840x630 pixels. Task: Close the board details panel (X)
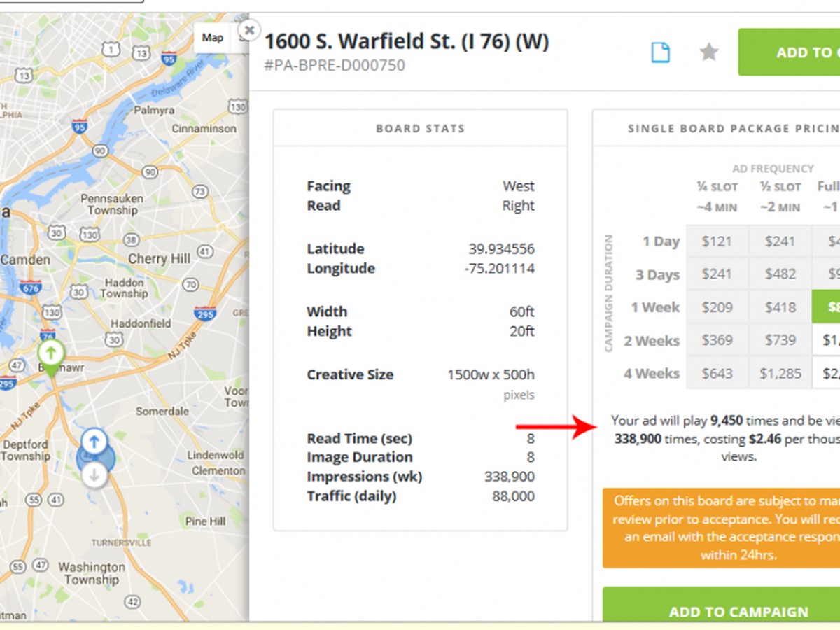coord(249,30)
